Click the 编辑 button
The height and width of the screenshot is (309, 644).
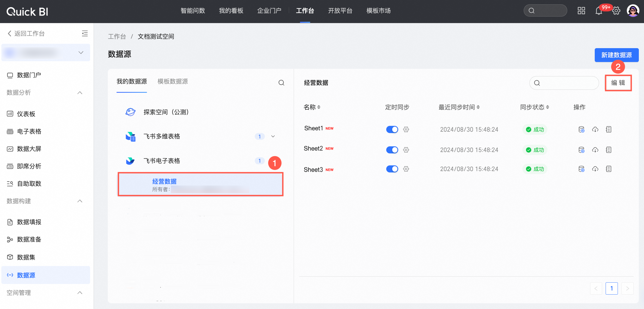618,83
